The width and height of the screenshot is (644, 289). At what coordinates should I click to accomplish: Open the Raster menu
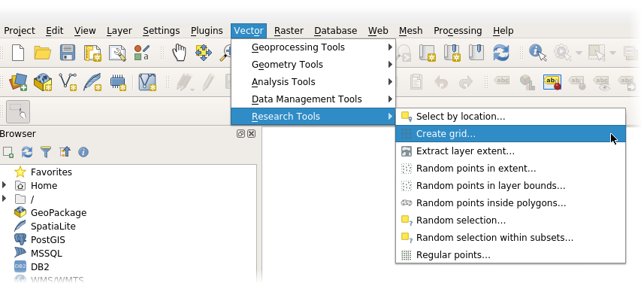(x=289, y=31)
